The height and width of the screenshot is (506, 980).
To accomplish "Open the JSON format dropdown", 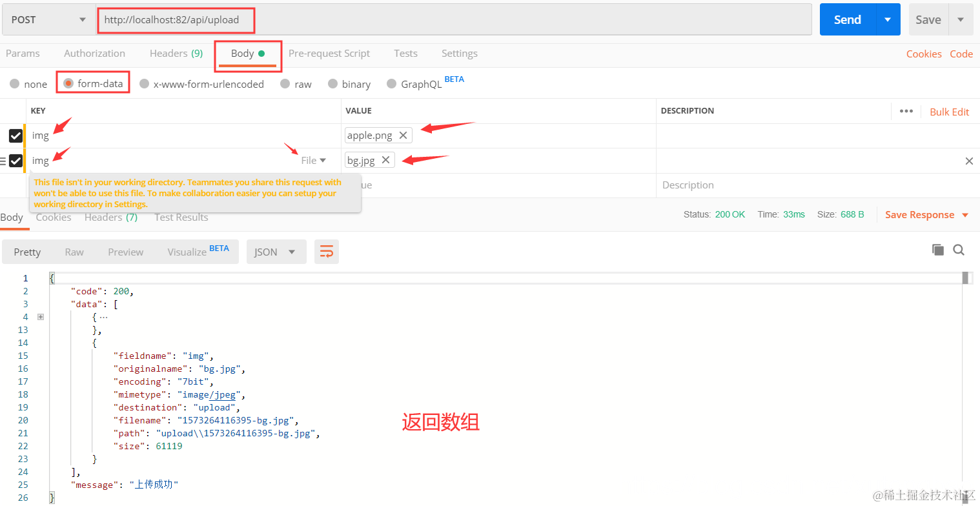I will pyautogui.click(x=276, y=252).
